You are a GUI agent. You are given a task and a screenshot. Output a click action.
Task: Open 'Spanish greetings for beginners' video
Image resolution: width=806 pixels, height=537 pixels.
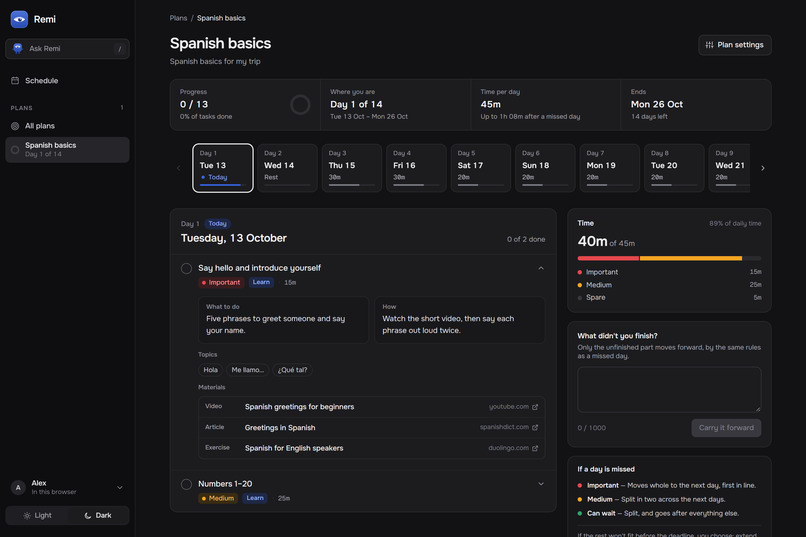372,406
